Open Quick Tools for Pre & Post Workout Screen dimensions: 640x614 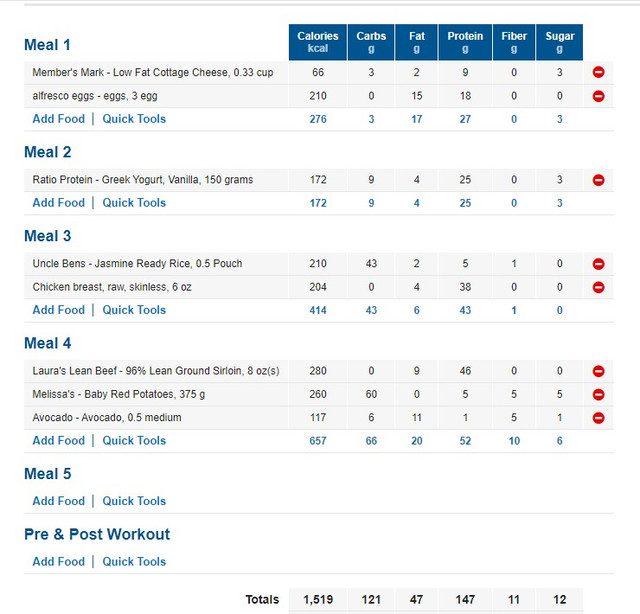click(x=134, y=562)
